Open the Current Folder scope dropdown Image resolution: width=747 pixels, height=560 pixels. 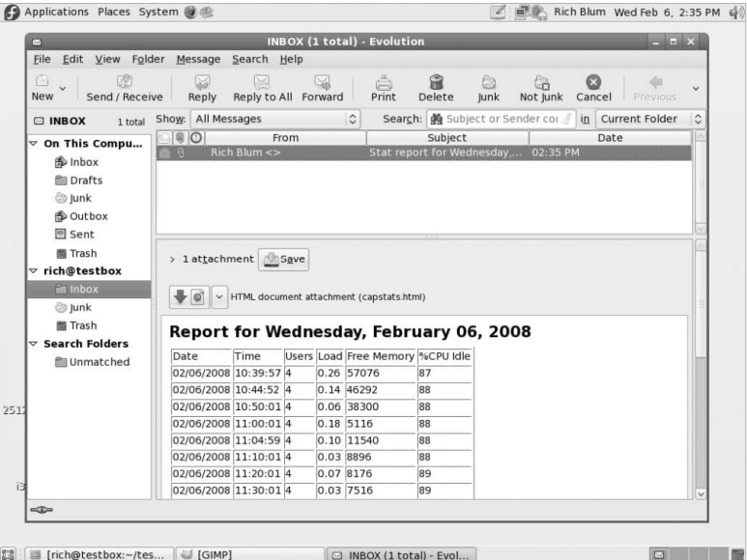pos(650,119)
